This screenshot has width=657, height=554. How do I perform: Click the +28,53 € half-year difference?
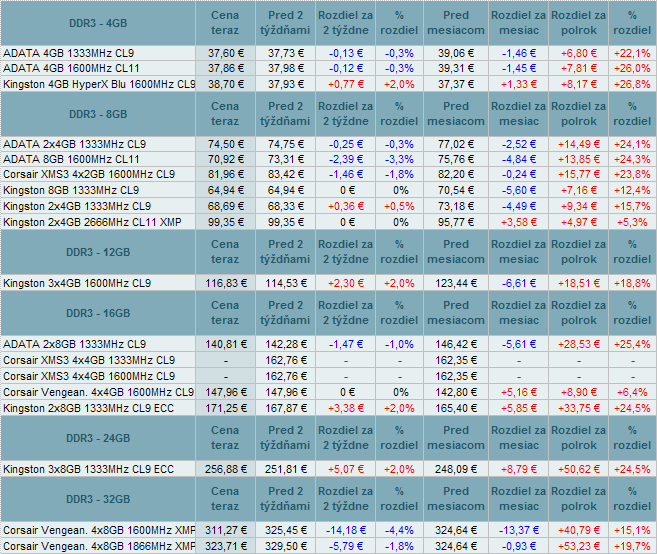pos(579,344)
